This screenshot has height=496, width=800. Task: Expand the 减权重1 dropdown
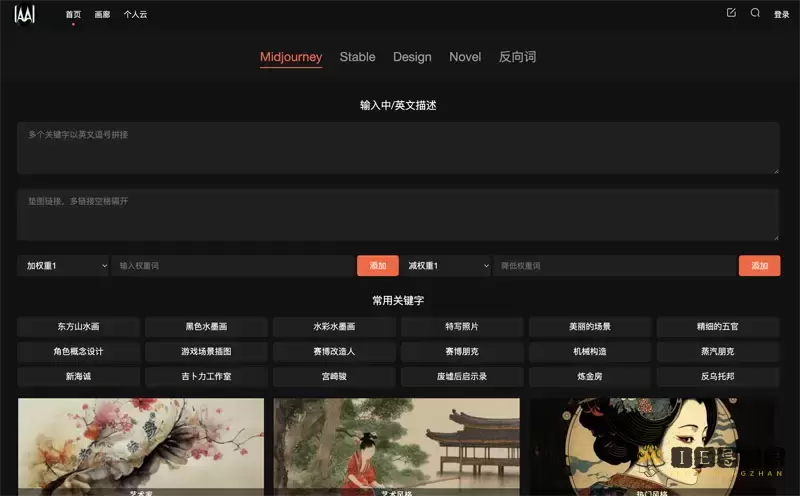pos(446,266)
